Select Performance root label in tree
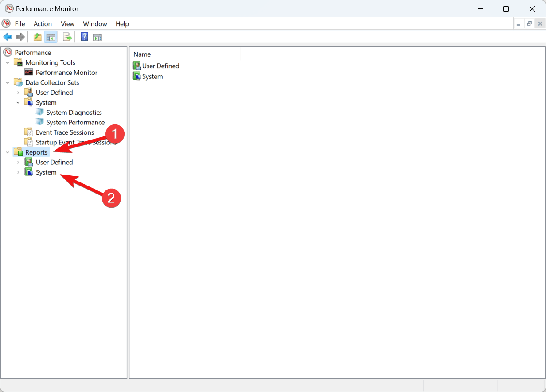 tap(33, 52)
